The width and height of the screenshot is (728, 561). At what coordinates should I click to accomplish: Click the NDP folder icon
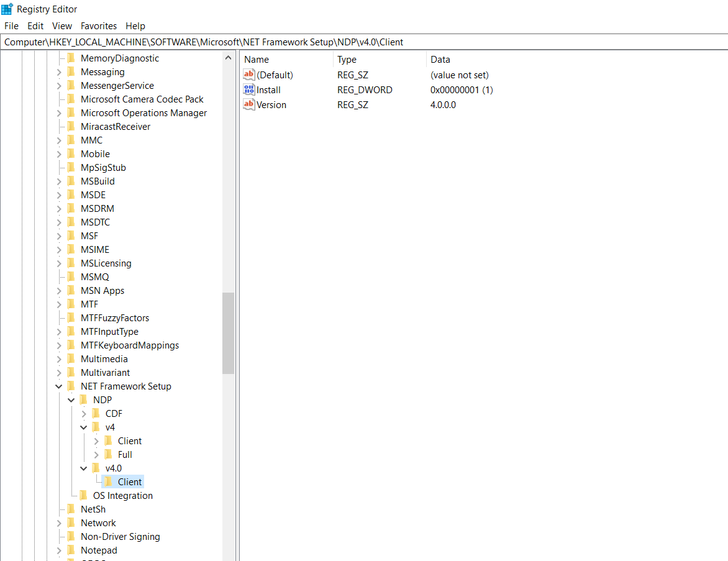(x=83, y=399)
